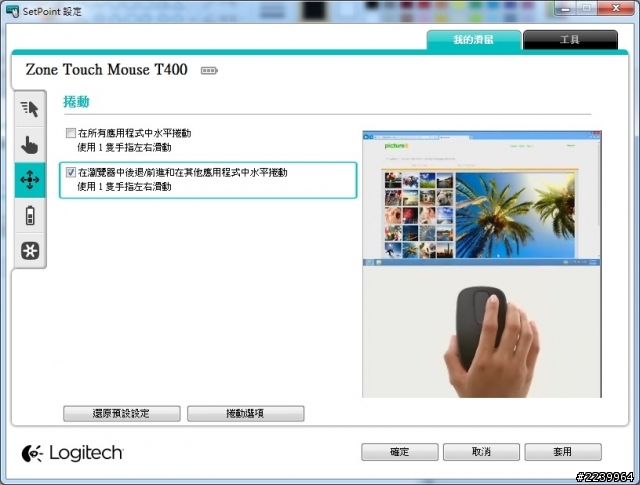Viewport: 640px width, 485px height.
Task: Minimize the SetPoint window
Action: click(x=565, y=8)
